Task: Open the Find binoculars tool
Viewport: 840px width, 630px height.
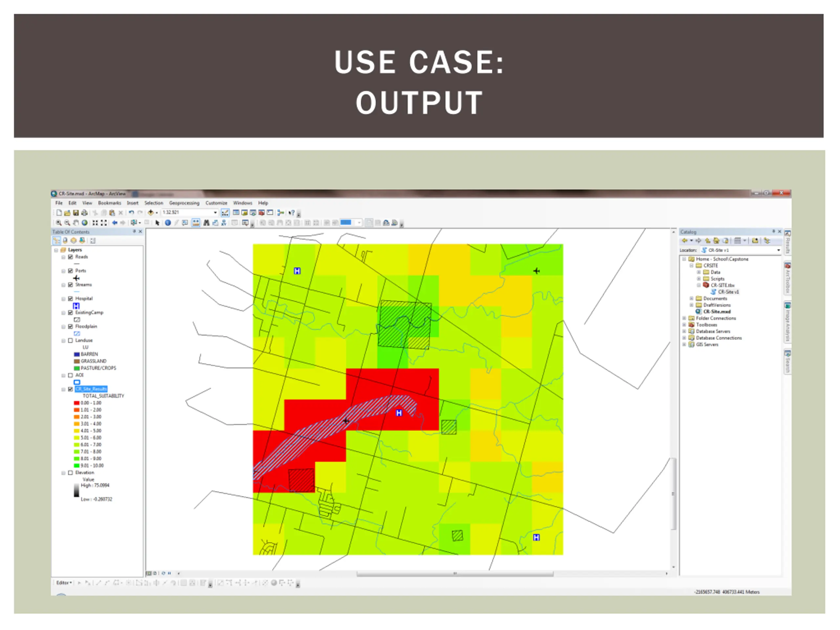Action: [206, 222]
